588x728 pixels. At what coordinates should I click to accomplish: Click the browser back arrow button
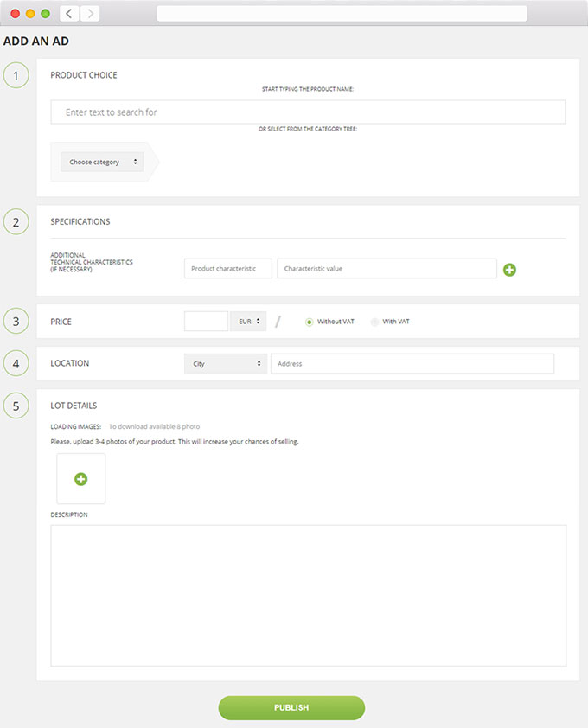pos(69,14)
